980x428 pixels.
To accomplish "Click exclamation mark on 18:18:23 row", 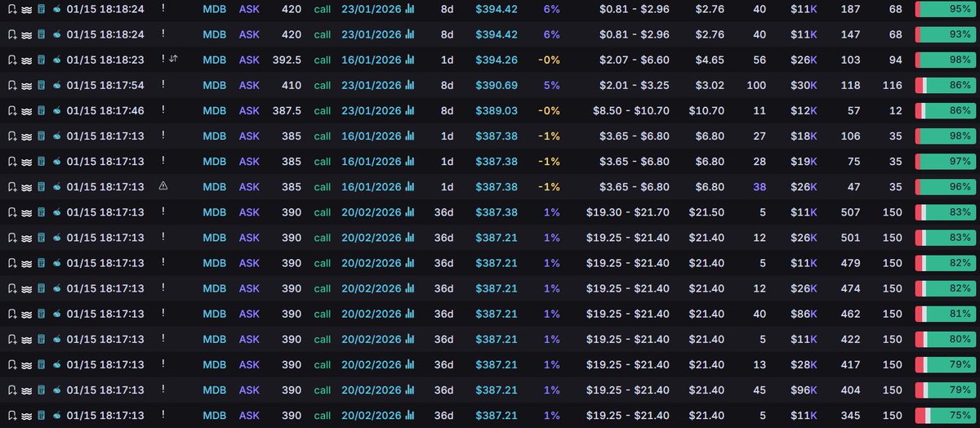I will point(163,60).
